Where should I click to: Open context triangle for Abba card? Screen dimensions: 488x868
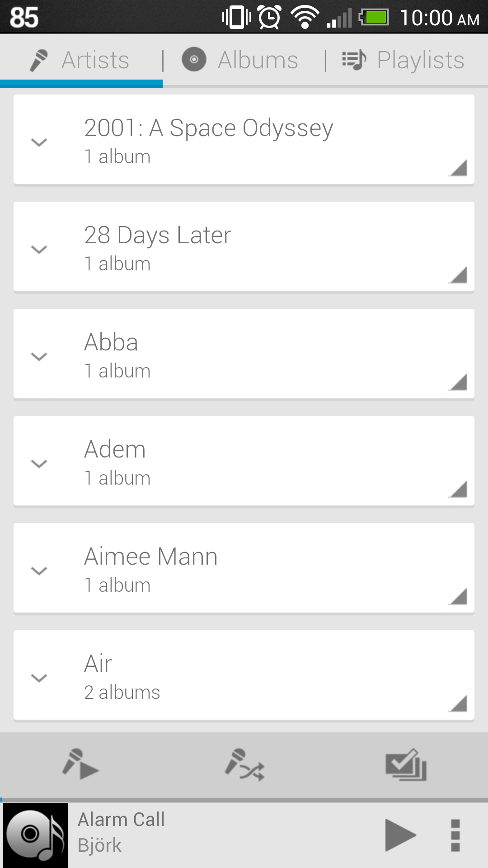(x=458, y=382)
